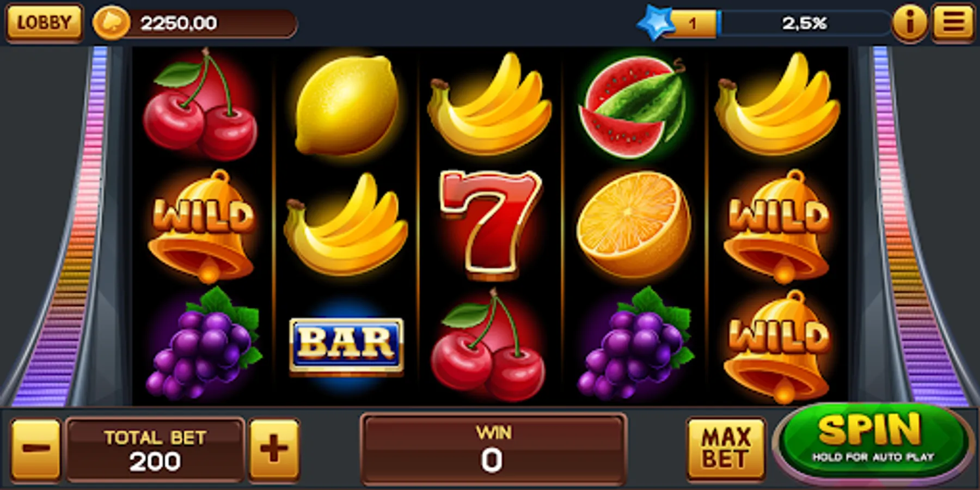Increase total bet with plus button
This screenshot has width=980, height=490.
click(274, 450)
